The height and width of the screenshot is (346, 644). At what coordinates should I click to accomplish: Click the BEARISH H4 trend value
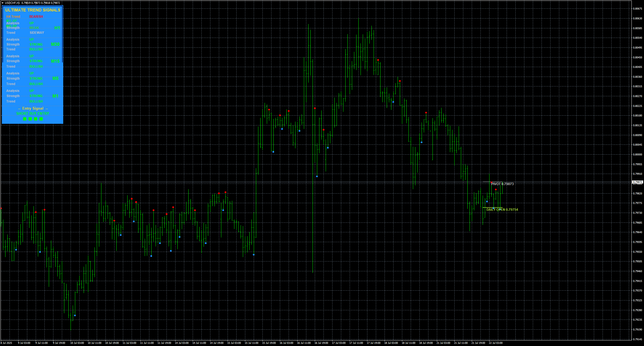[36, 17]
